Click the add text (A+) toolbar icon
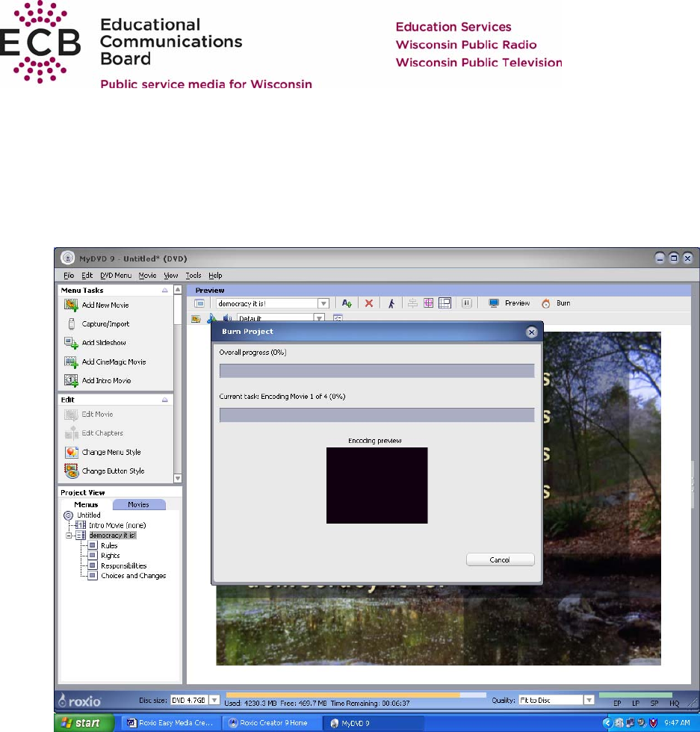Screen dimensions: 700x732 pyautogui.click(x=346, y=303)
